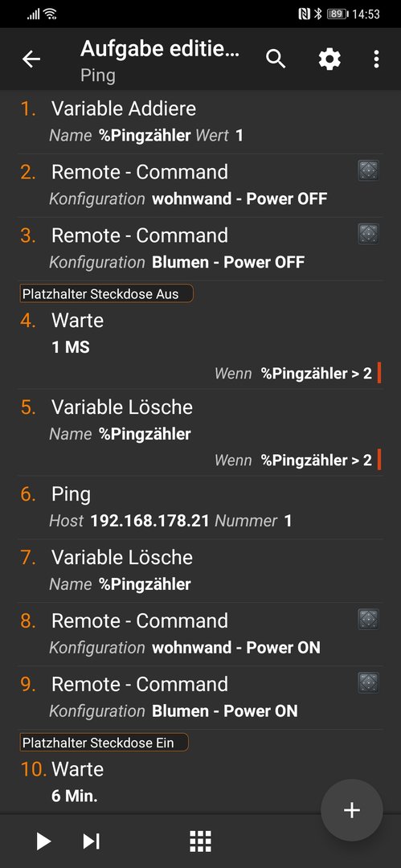This screenshot has width=401, height=868.
Task: Select the Platzhalter Steckdose Aus label
Action: tap(107, 293)
